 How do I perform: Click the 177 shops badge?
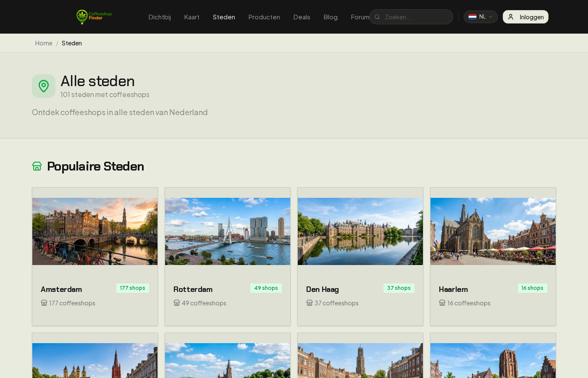133,288
